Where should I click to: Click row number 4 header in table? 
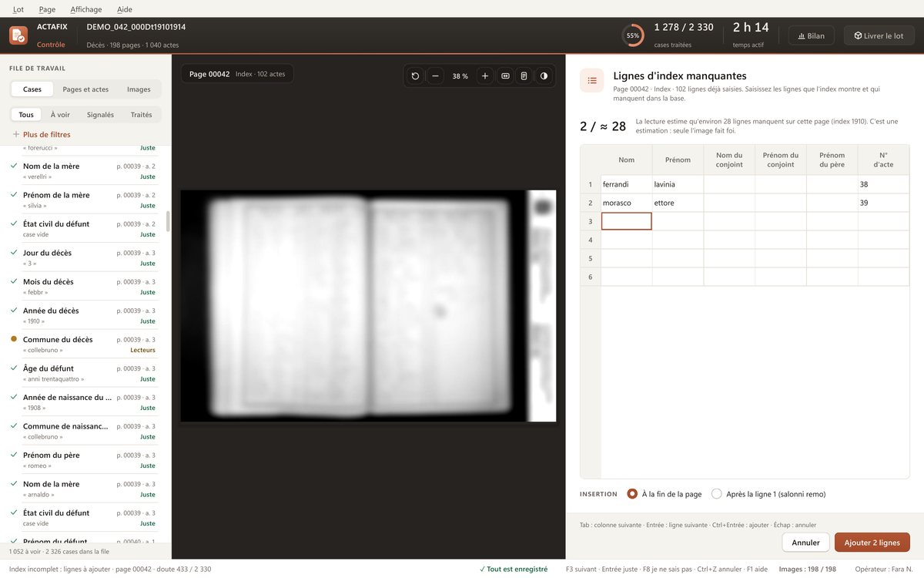(591, 240)
